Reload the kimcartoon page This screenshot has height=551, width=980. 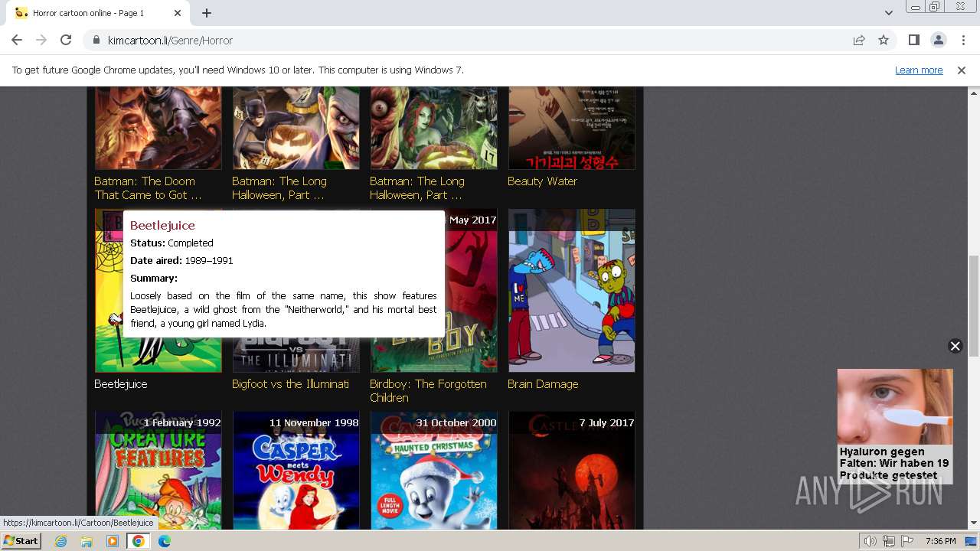pos(66,40)
